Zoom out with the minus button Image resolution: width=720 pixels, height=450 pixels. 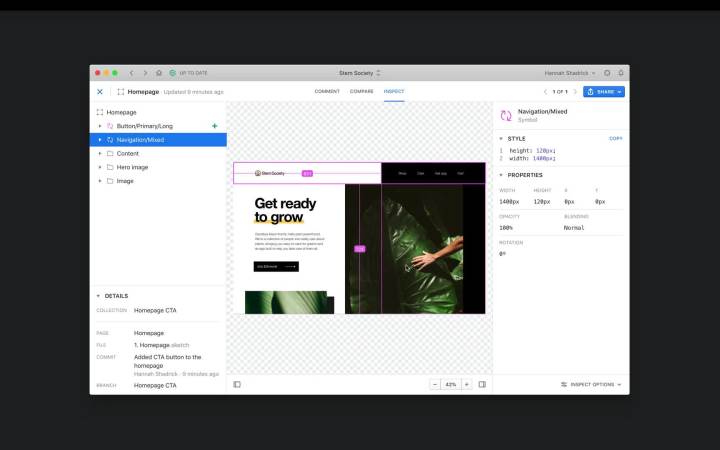click(435, 384)
